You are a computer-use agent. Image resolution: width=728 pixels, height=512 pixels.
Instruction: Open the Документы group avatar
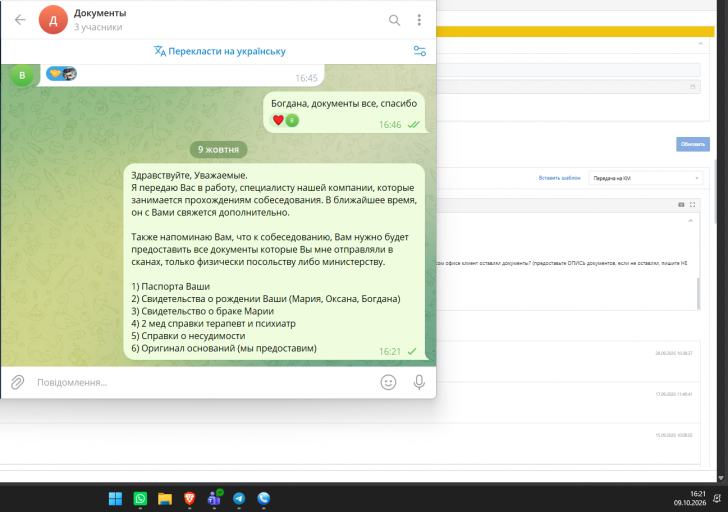coord(53,20)
